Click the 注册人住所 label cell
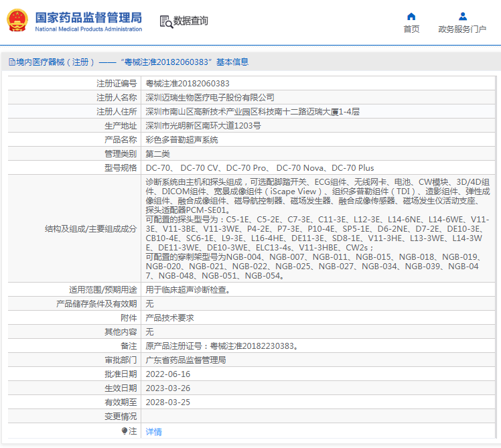The width and height of the screenshot is (501, 448). coord(74,112)
